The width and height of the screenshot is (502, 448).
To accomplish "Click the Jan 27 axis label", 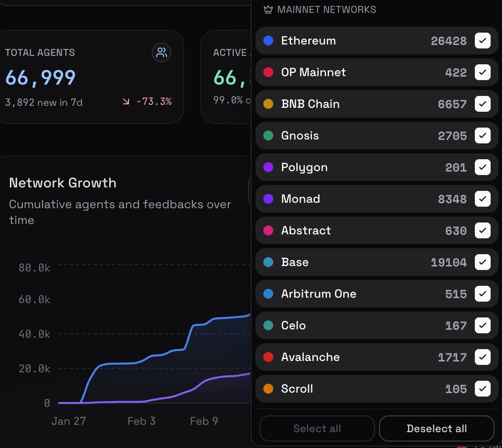I will click(69, 421).
